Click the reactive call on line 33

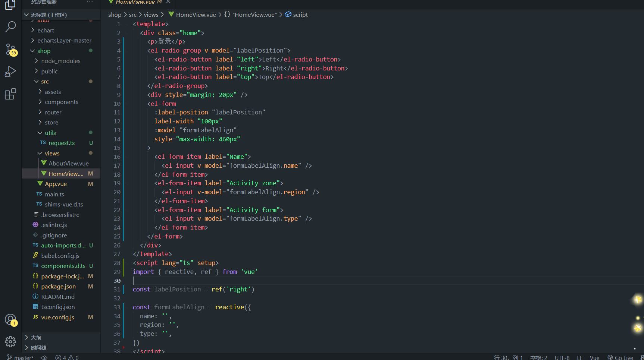tap(229, 307)
